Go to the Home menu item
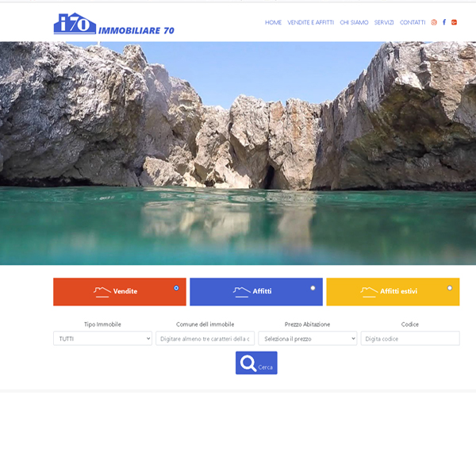The width and height of the screenshot is (476, 476). click(273, 23)
